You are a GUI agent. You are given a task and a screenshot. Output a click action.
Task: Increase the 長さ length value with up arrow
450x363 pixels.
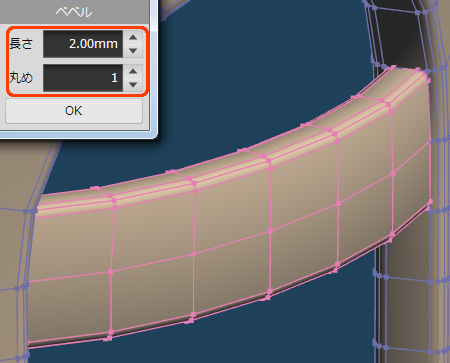click(133, 37)
